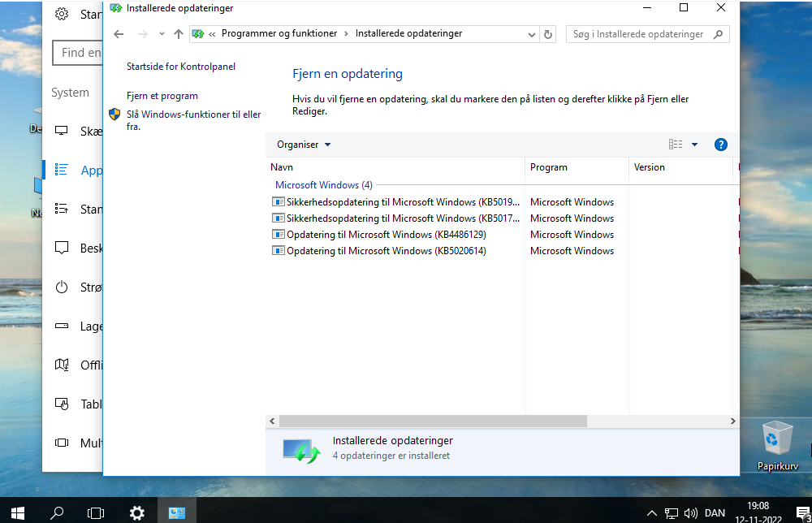Go up one level with up arrow
Screen dimensions: 812x523
point(178,34)
